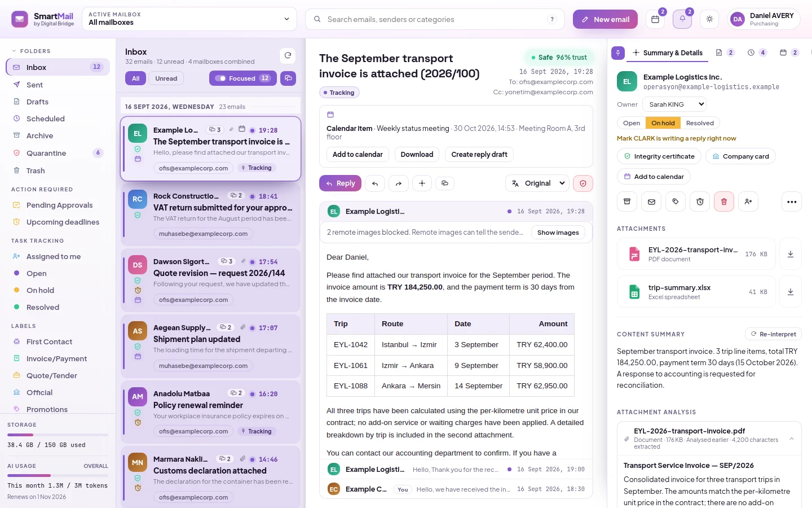Screen dimensions: 812x508
Task: Click the storage usage bar
Action: click(58, 435)
